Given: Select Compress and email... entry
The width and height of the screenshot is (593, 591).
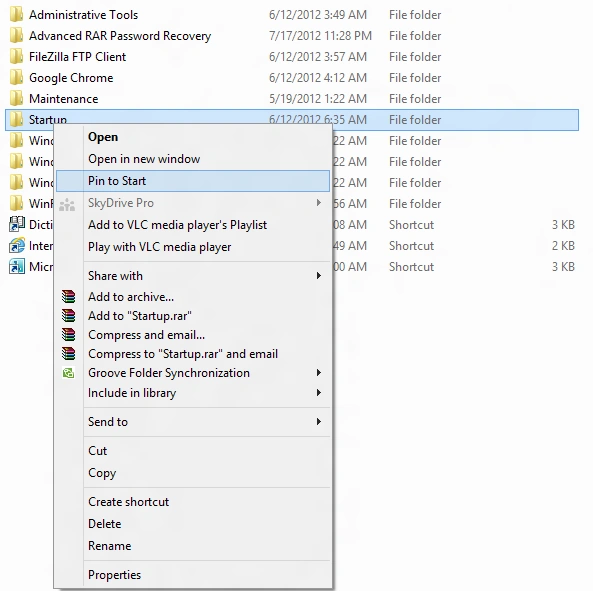Looking at the screenshot, I should [193, 335].
